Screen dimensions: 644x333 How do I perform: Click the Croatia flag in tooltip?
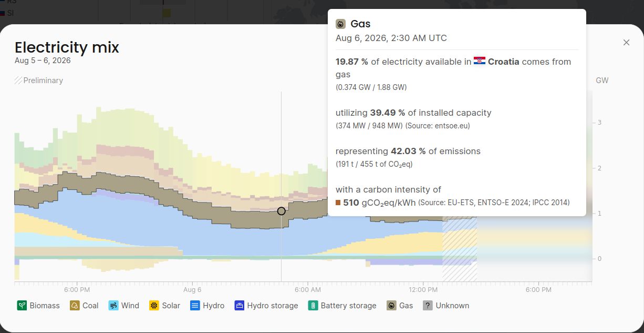[x=479, y=62]
